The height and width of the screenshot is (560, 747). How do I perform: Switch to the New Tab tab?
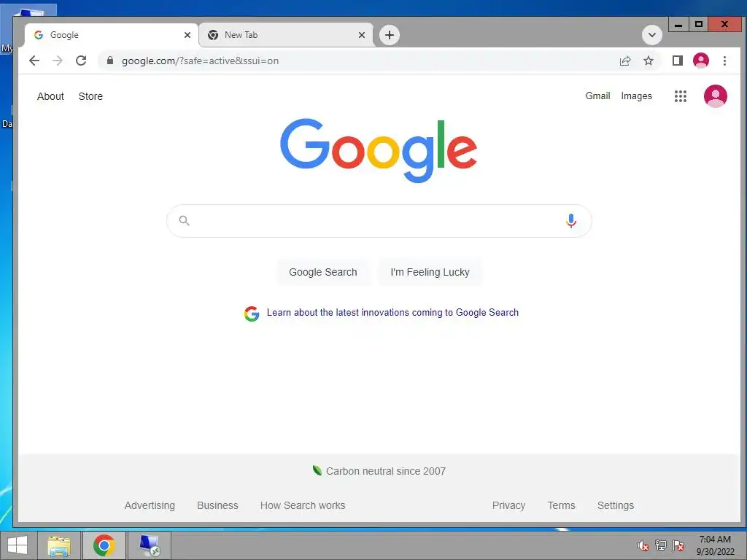tap(286, 35)
